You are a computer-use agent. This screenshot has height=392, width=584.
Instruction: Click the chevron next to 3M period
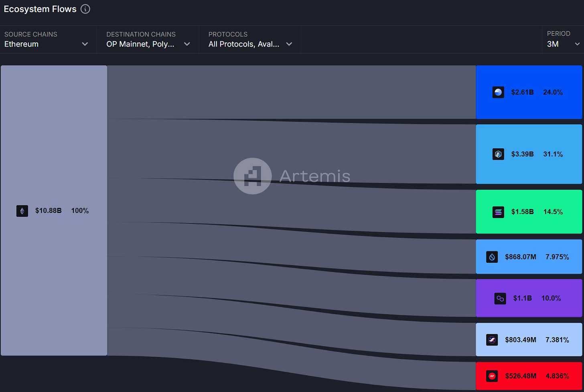577,44
